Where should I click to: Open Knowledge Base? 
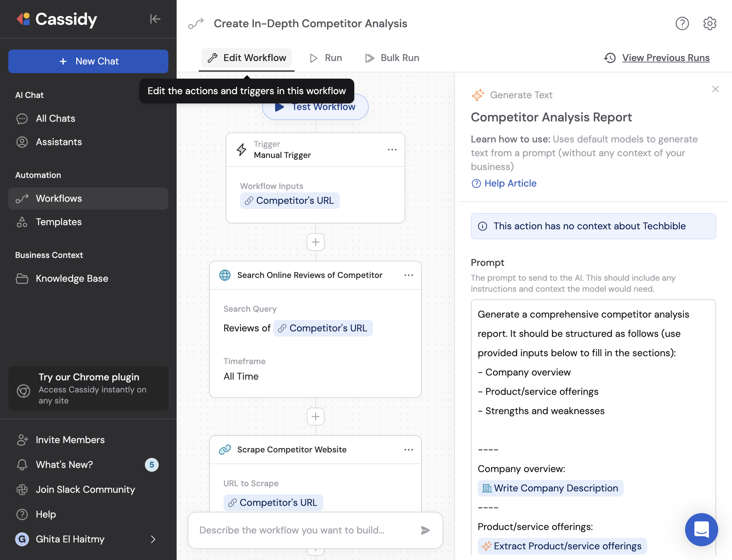(88, 279)
